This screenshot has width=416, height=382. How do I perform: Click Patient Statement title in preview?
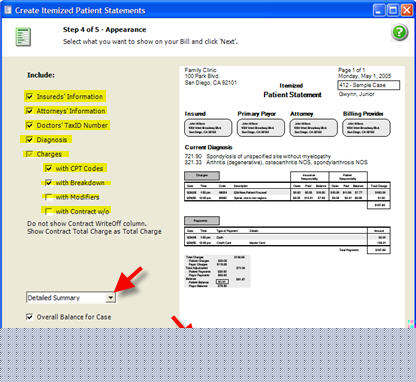pos(292,95)
